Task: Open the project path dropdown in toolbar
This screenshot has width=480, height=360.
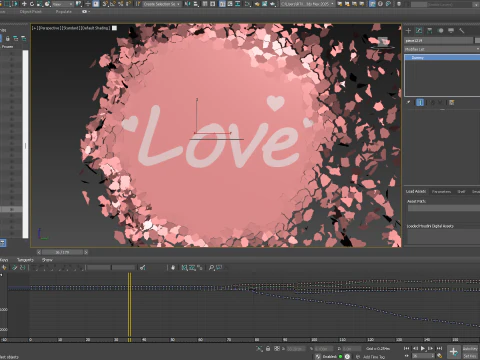Action: 307,4
